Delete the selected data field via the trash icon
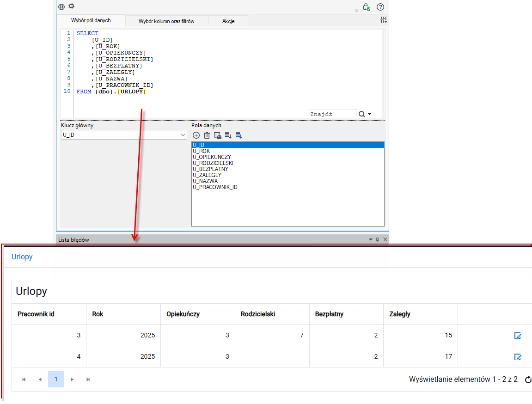 [x=207, y=135]
